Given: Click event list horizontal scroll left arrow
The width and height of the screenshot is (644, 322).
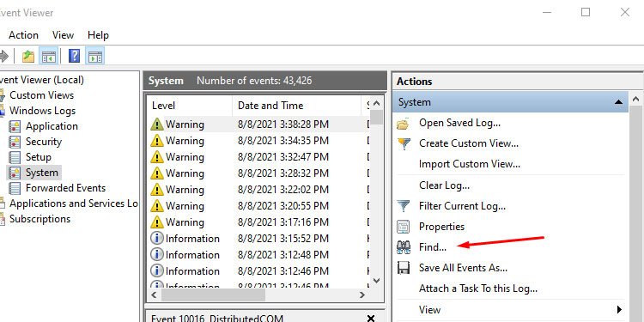Looking at the screenshot, I should [x=154, y=295].
